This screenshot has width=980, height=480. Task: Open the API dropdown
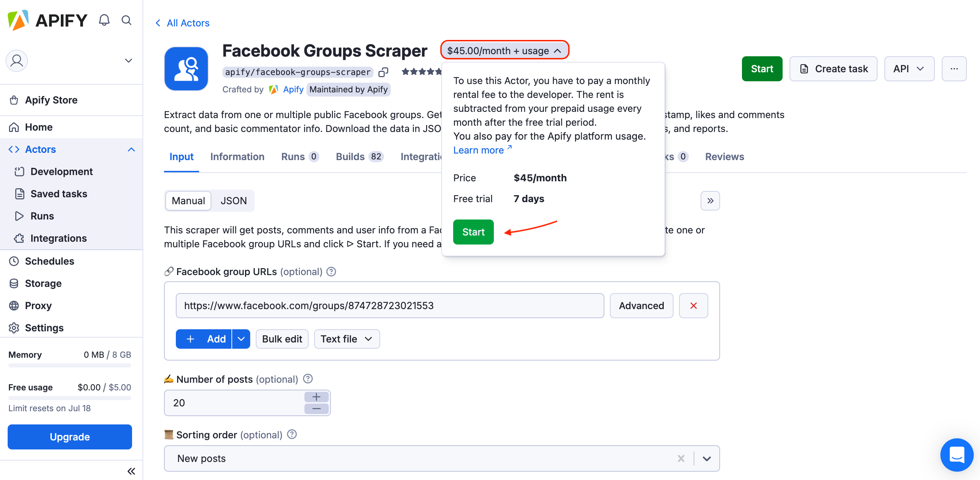pyautogui.click(x=908, y=69)
